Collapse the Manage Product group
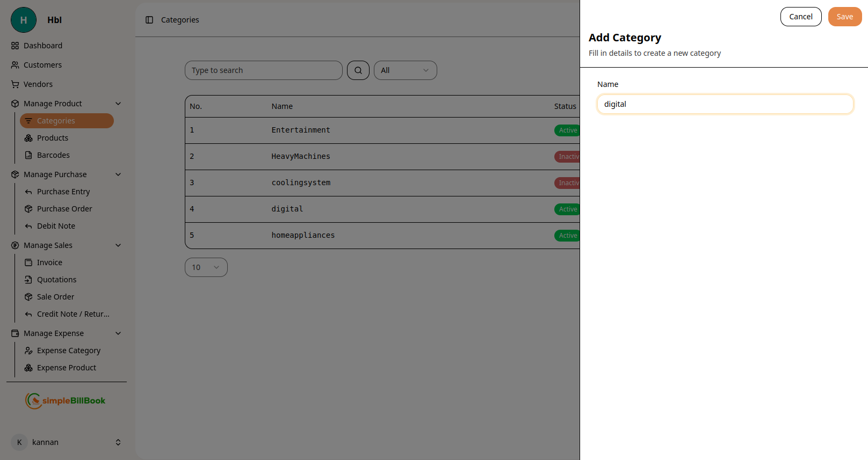 pyautogui.click(x=118, y=104)
